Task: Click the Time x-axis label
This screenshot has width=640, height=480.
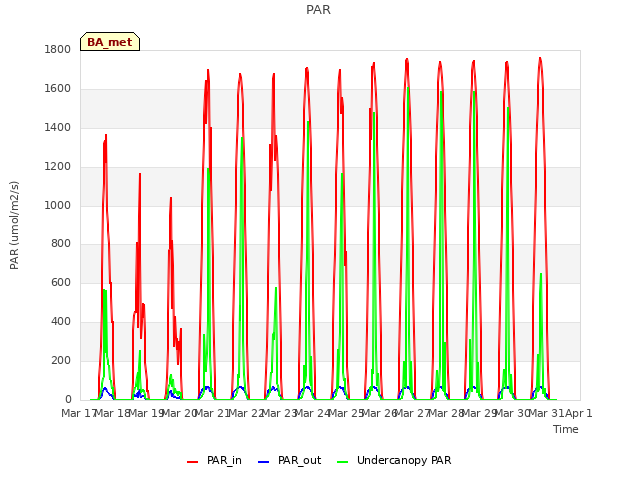Action: click(x=566, y=429)
